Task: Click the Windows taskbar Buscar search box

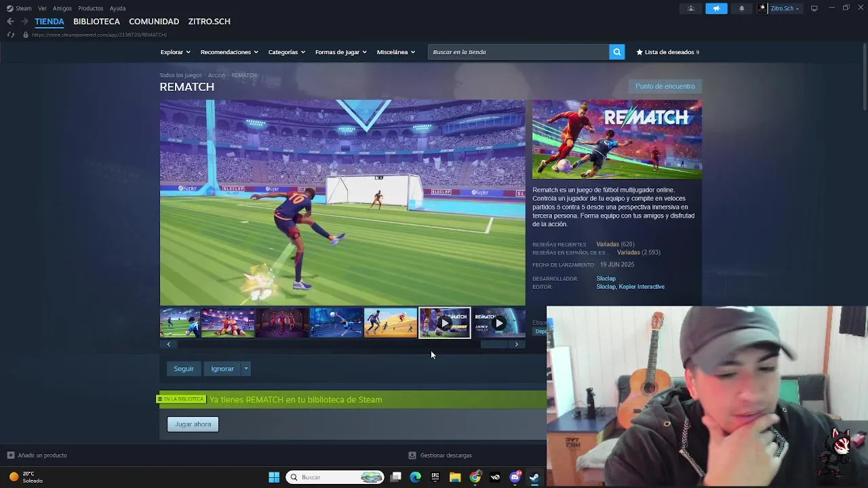Action: [336, 477]
